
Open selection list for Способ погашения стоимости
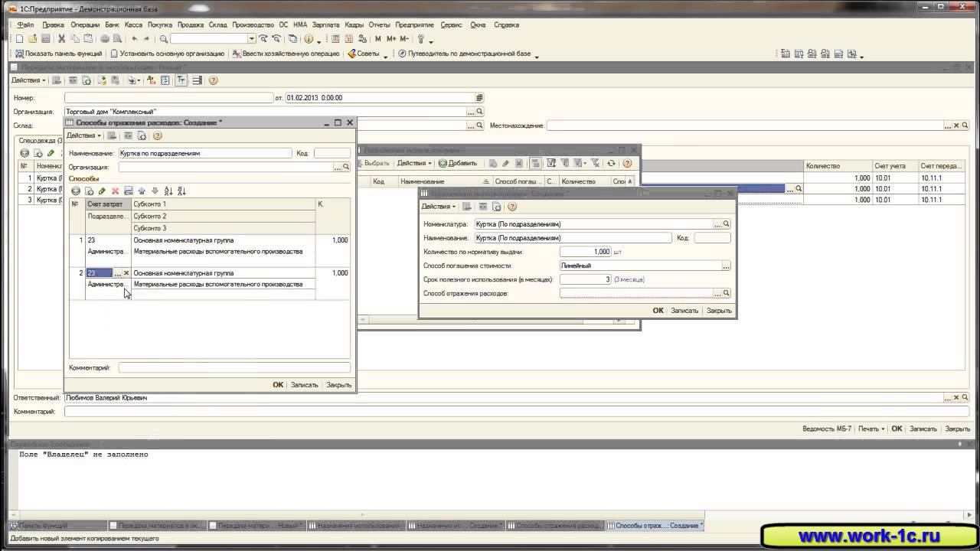tap(726, 266)
